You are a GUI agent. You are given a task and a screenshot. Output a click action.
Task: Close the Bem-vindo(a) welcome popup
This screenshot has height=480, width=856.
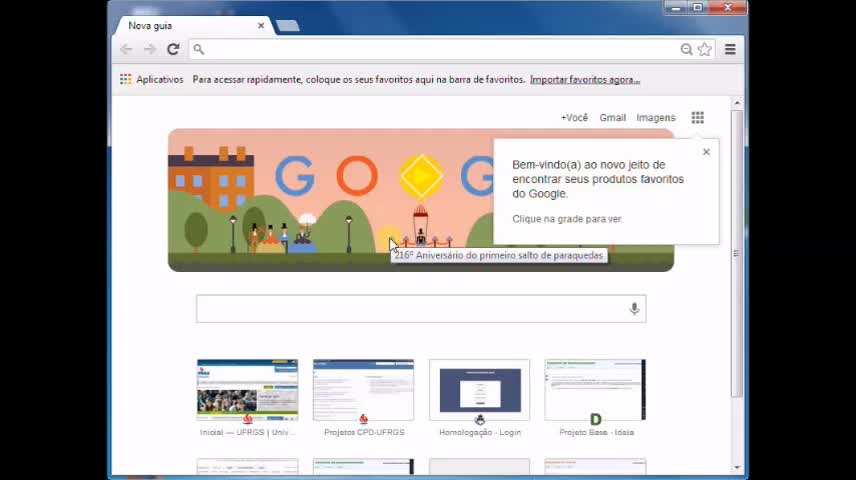[706, 152]
